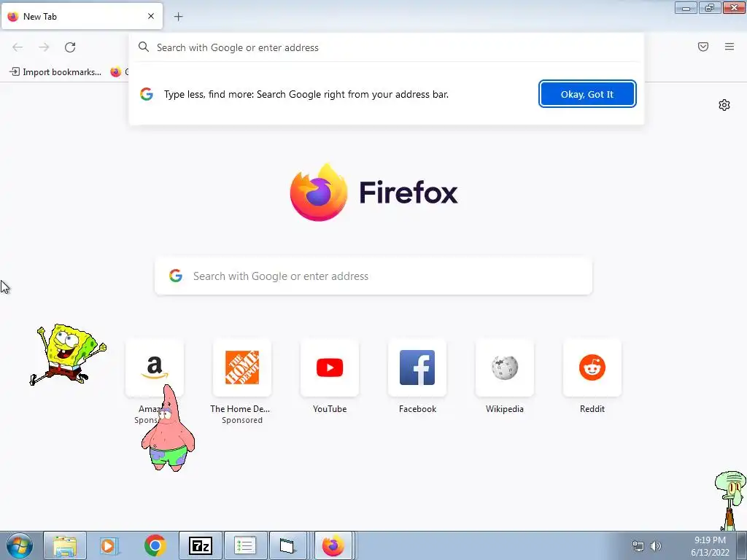The width and height of the screenshot is (747, 560).
Task: Open the Save to Pocket icon
Action: tap(703, 47)
